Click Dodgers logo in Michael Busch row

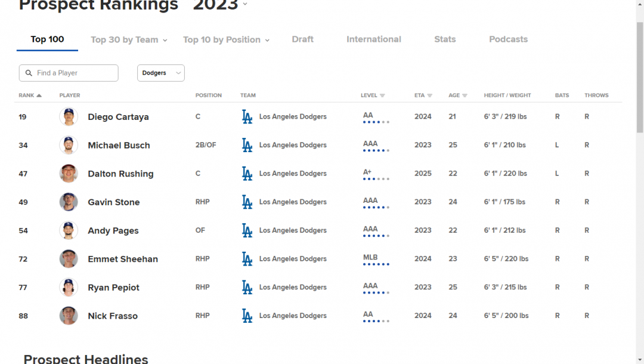[x=247, y=145]
